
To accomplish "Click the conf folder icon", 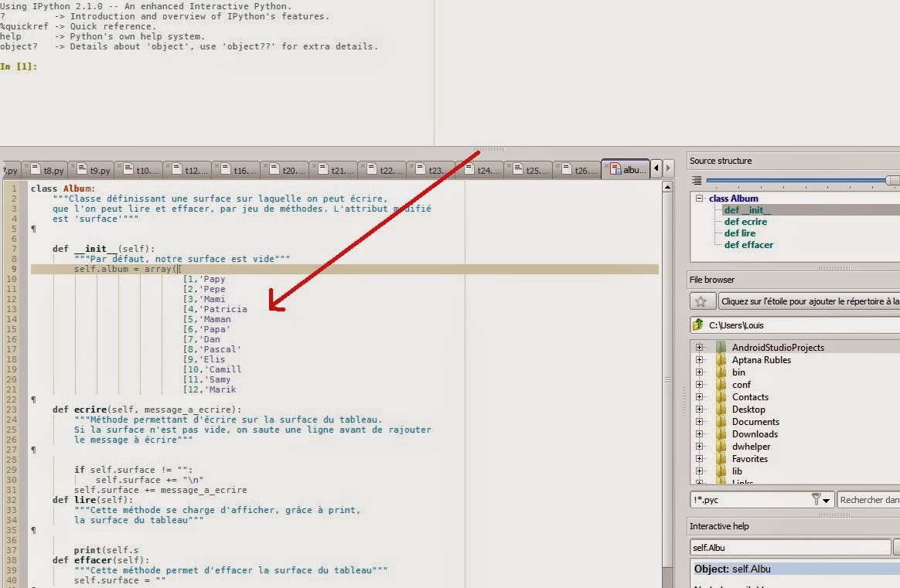I will click(x=721, y=384).
